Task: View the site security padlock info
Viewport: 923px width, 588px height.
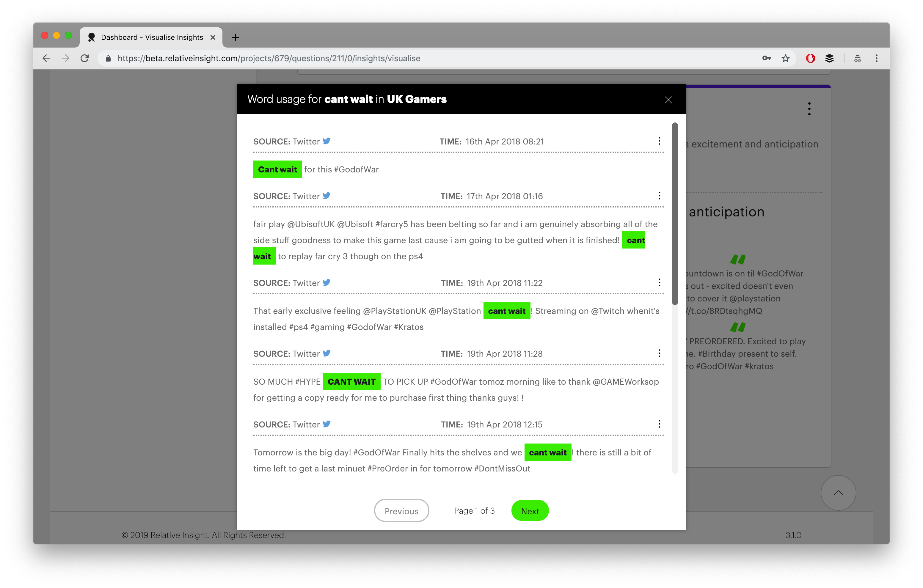Action: tap(108, 58)
